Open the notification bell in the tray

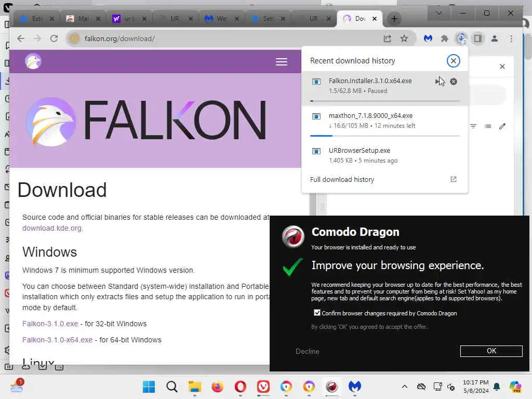tap(497, 387)
